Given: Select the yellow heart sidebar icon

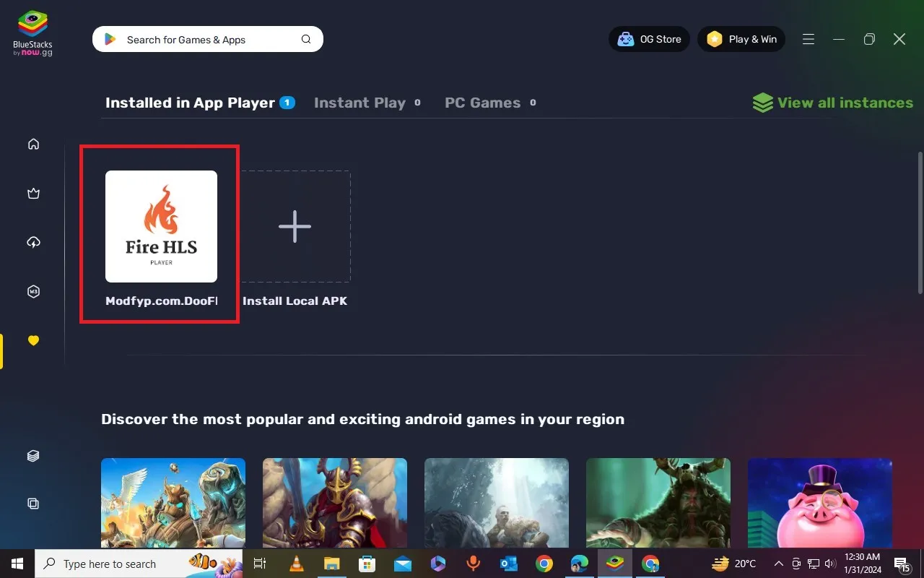Looking at the screenshot, I should 33,340.
